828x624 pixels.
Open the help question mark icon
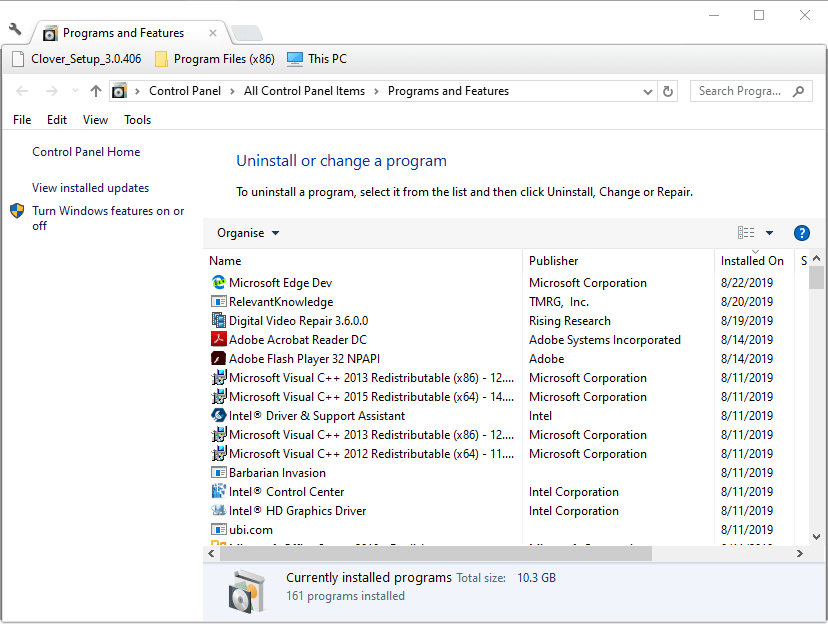801,233
